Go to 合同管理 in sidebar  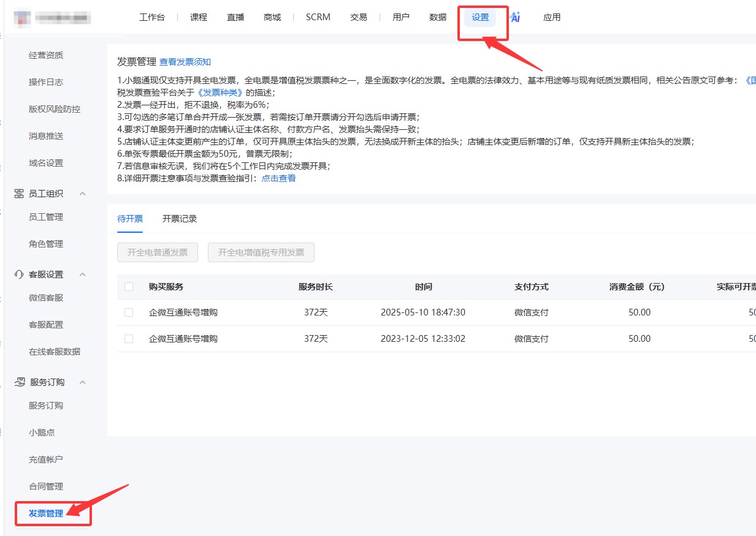(x=46, y=486)
